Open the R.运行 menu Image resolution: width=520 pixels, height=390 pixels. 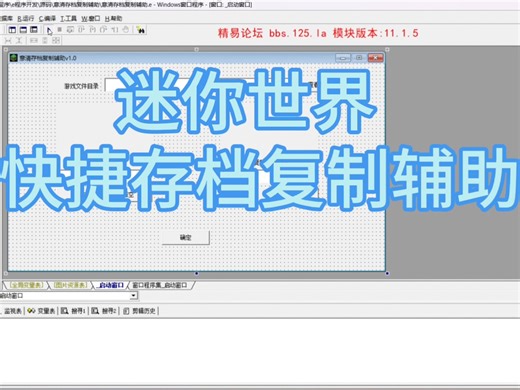click(x=26, y=19)
